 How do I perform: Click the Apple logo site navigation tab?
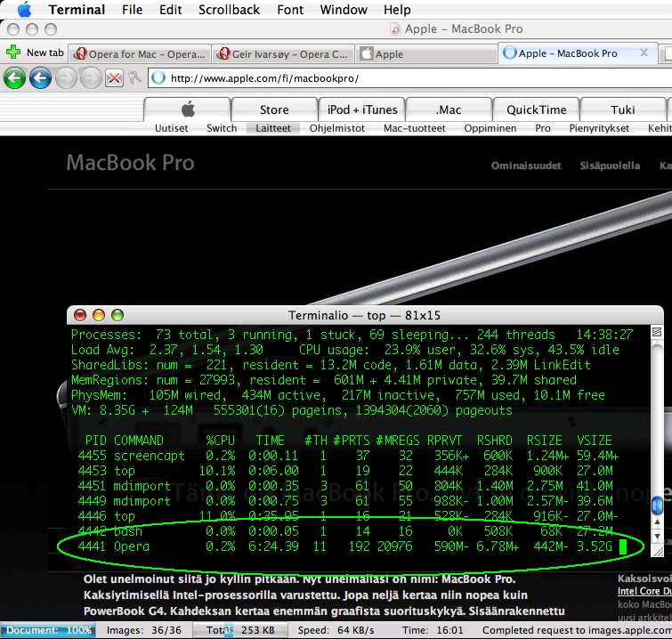[187, 109]
